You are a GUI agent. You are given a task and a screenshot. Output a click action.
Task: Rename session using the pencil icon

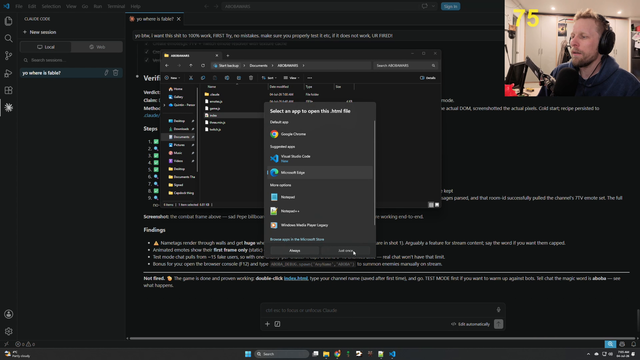coord(106,73)
